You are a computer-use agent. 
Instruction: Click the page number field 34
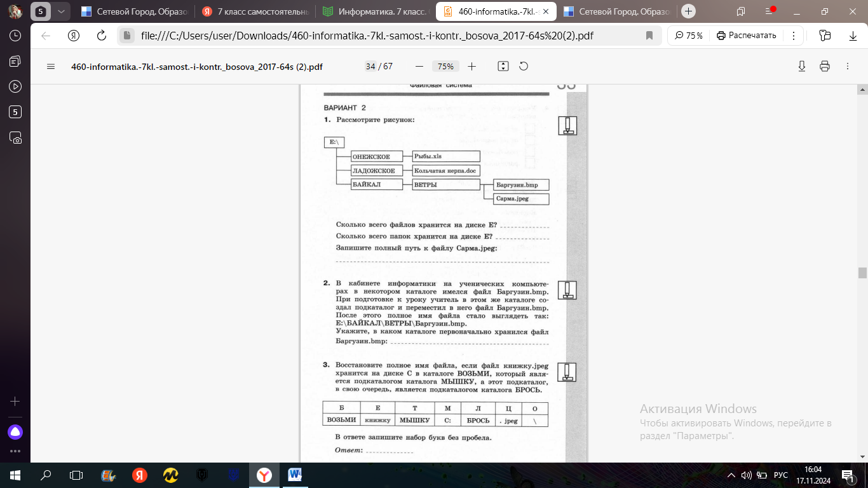[370, 66]
